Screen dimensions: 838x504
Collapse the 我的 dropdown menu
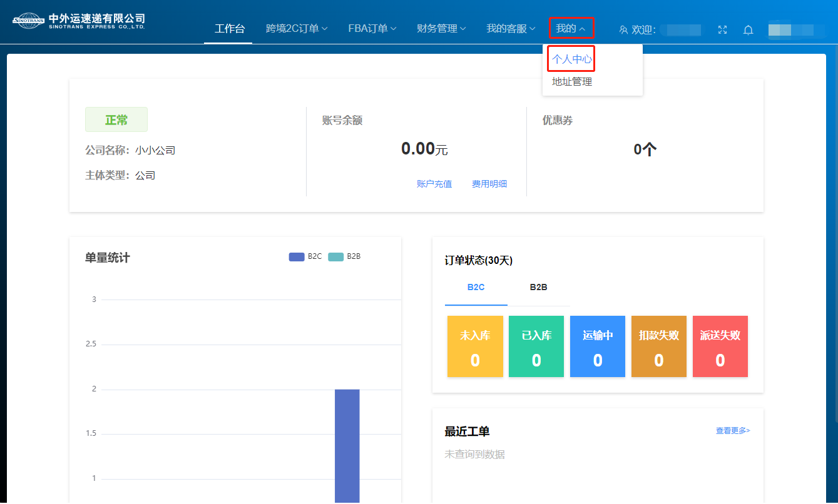571,29
